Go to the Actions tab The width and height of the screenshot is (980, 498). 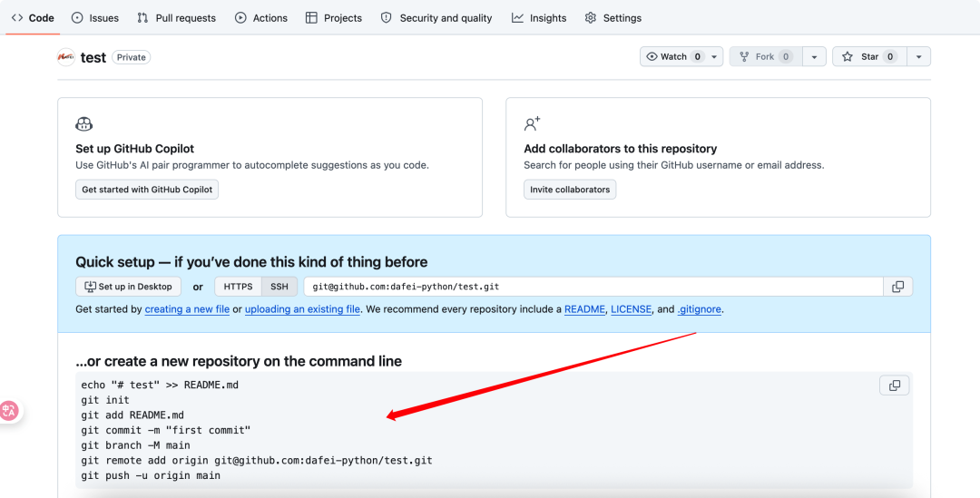click(x=261, y=18)
